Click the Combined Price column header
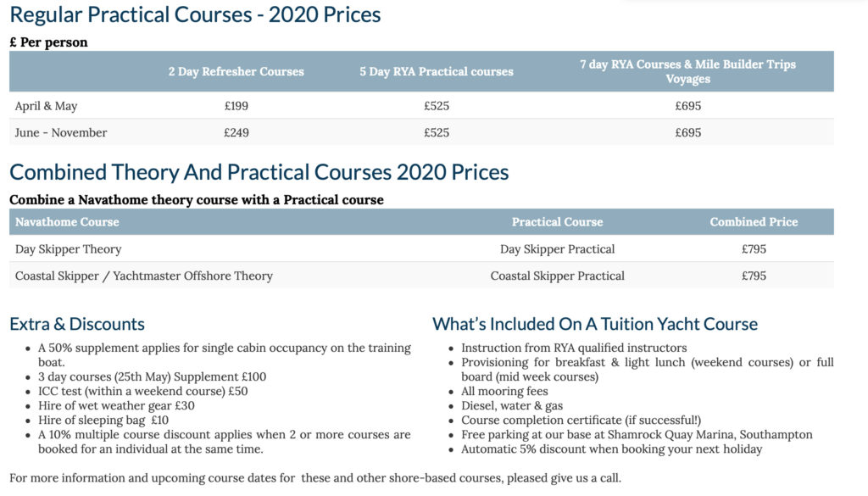The height and width of the screenshot is (496, 868). pyautogui.click(x=754, y=222)
